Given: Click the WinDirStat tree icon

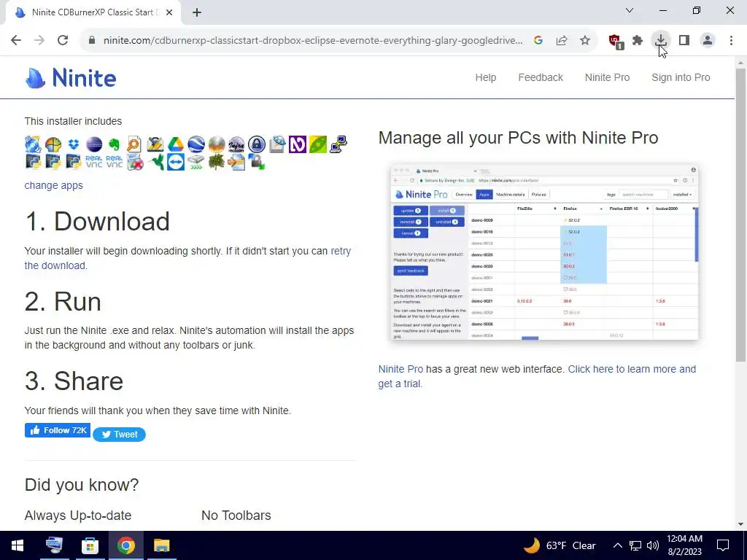Looking at the screenshot, I should click(217, 162).
